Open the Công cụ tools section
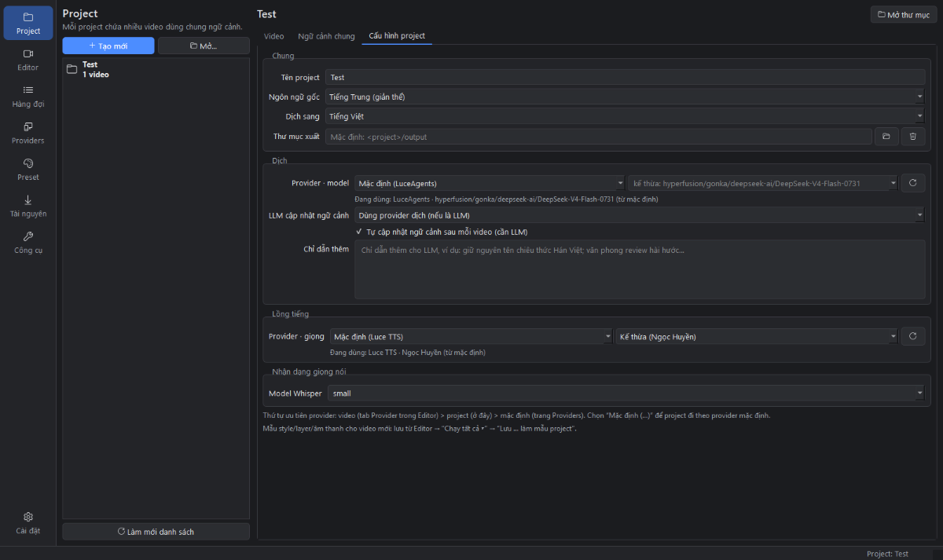Image resolution: width=943 pixels, height=560 pixels. click(x=28, y=242)
